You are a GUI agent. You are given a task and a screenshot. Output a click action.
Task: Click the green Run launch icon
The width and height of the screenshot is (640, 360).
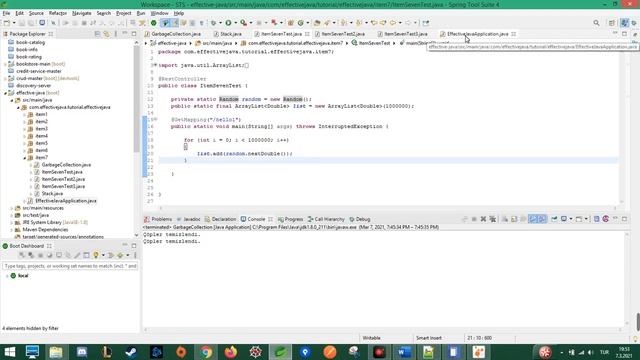click(x=228, y=23)
